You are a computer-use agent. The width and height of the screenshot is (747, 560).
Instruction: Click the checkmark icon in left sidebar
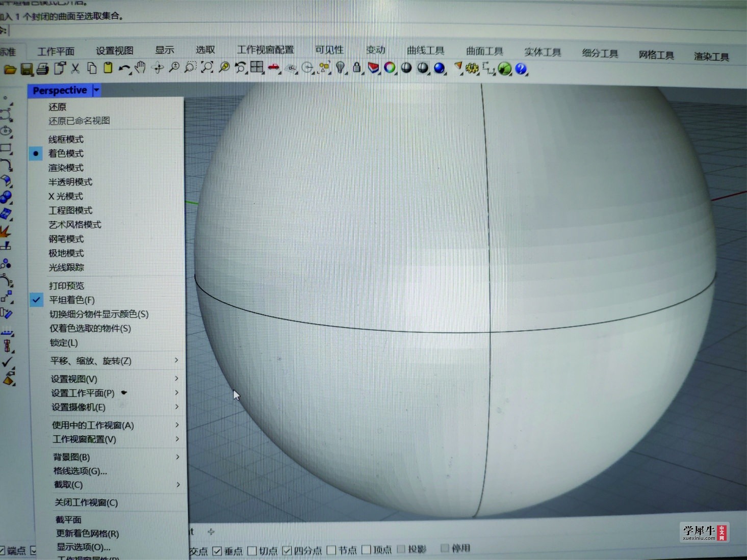[x=7, y=362]
